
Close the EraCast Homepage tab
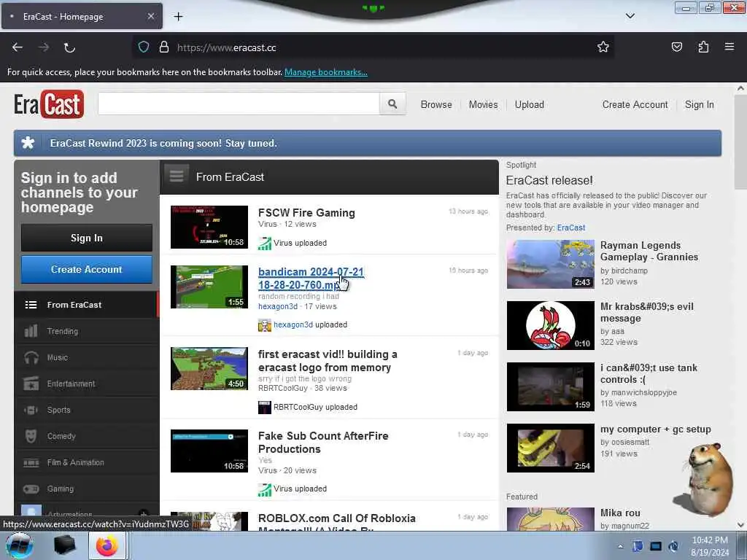(x=150, y=16)
